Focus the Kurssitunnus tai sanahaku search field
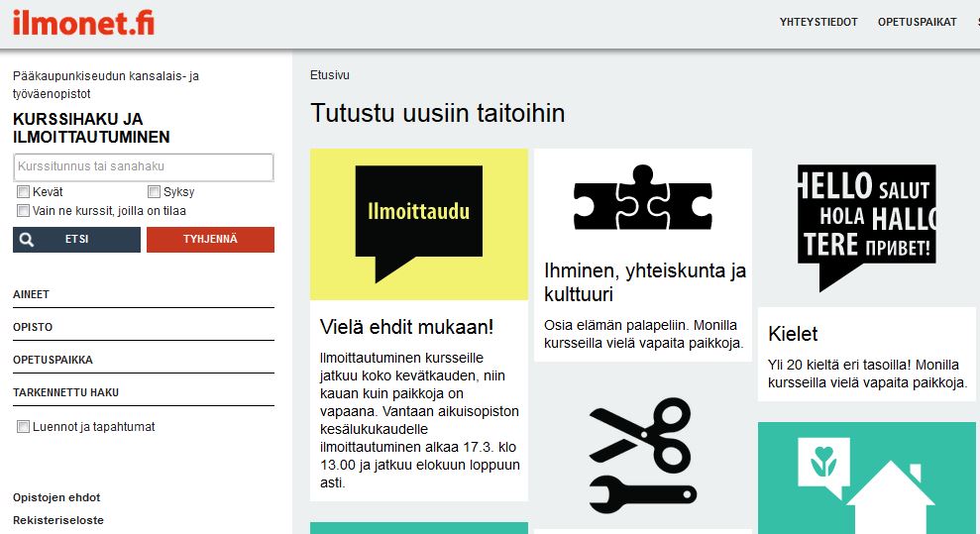The image size is (980, 534). (144, 167)
